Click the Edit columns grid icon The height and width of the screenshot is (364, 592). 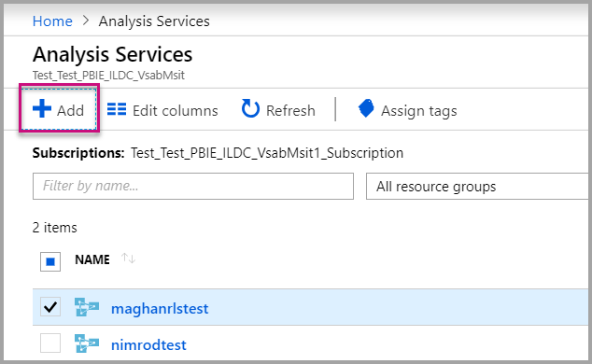point(117,109)
